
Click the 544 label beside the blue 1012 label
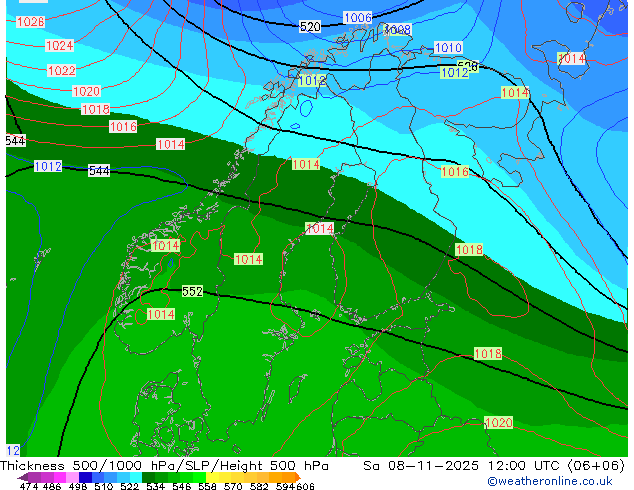click(99, 171)
